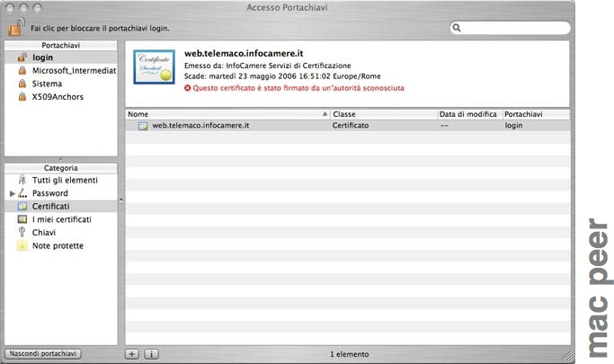The width and height of the screenshot is (614, 364).
Task: Click the Accesso Portachiavi window title
Action: tap(287, 7)
